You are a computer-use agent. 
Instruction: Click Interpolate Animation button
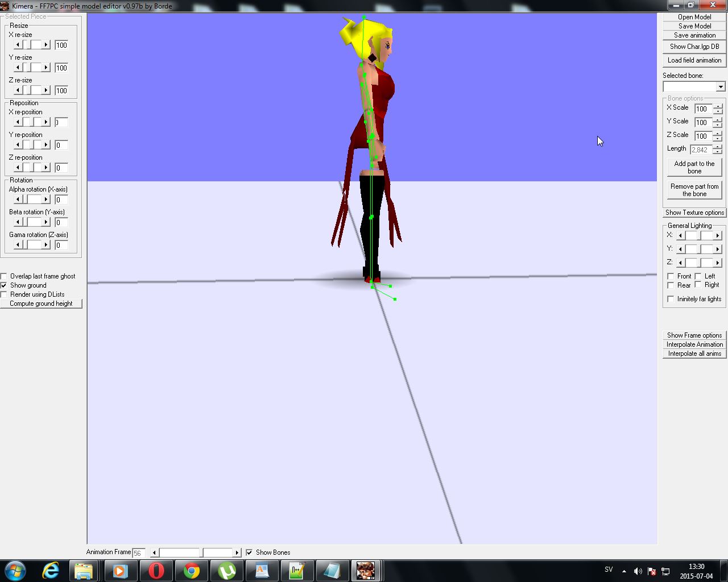click(x=694, y=344)
